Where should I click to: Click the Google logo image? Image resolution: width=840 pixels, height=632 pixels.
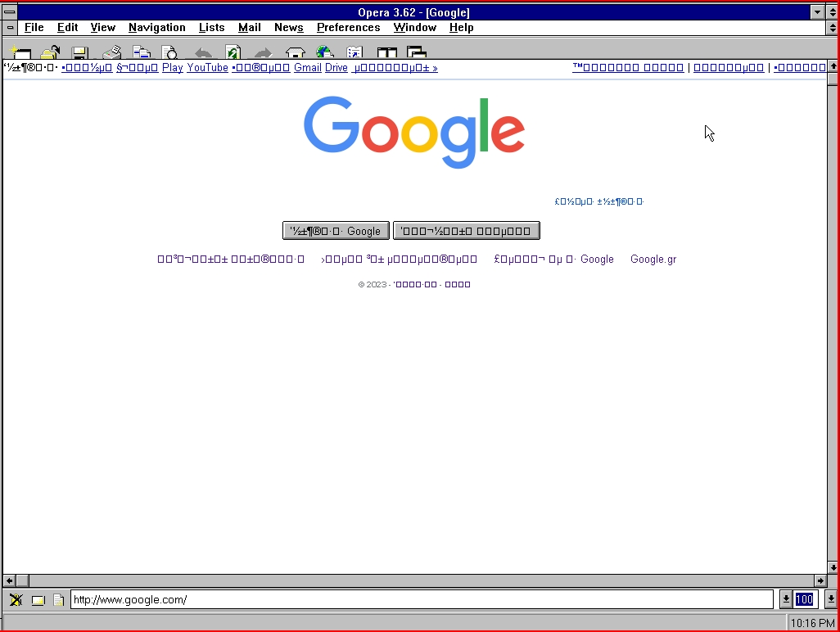(414, 133)
